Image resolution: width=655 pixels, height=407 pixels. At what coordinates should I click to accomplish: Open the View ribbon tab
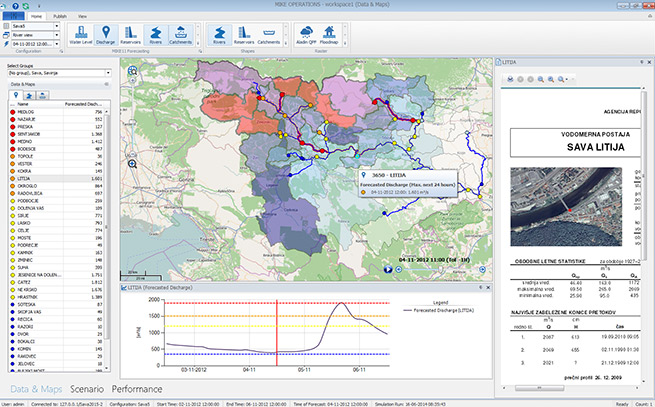tap(81, 17)
